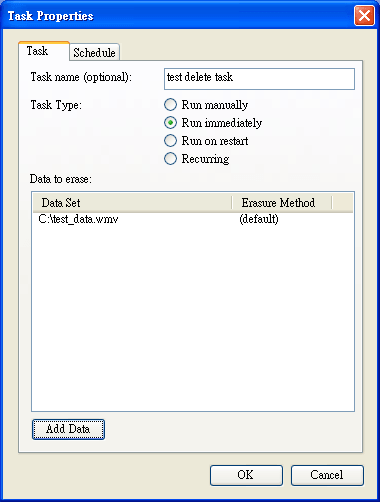Sort by the Data Set column header

(132, 203)
